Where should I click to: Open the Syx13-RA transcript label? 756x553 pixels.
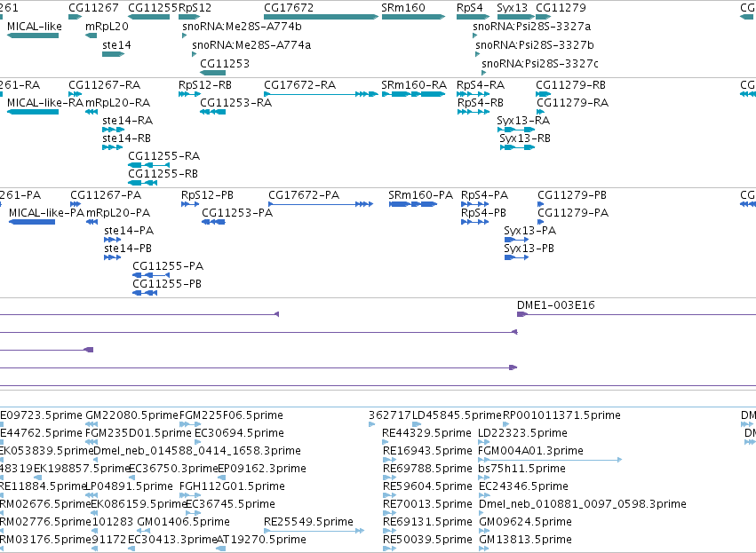523,120
